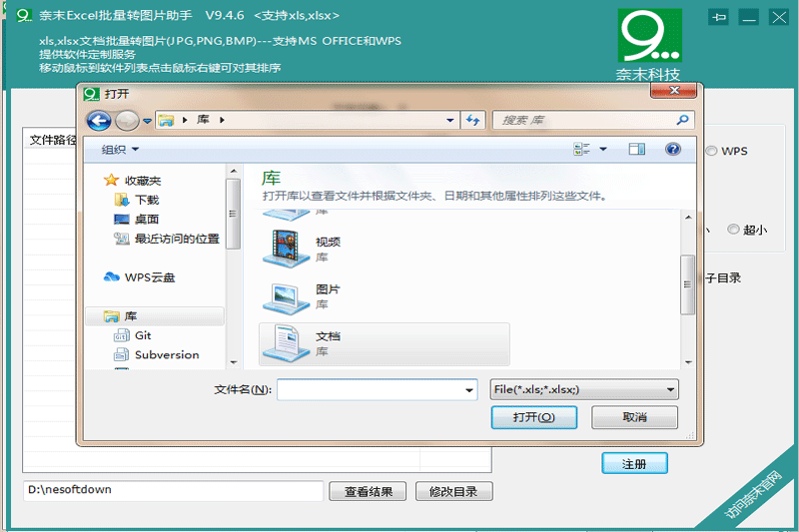Select 下载 under favorites

click(x=147, y=200)
